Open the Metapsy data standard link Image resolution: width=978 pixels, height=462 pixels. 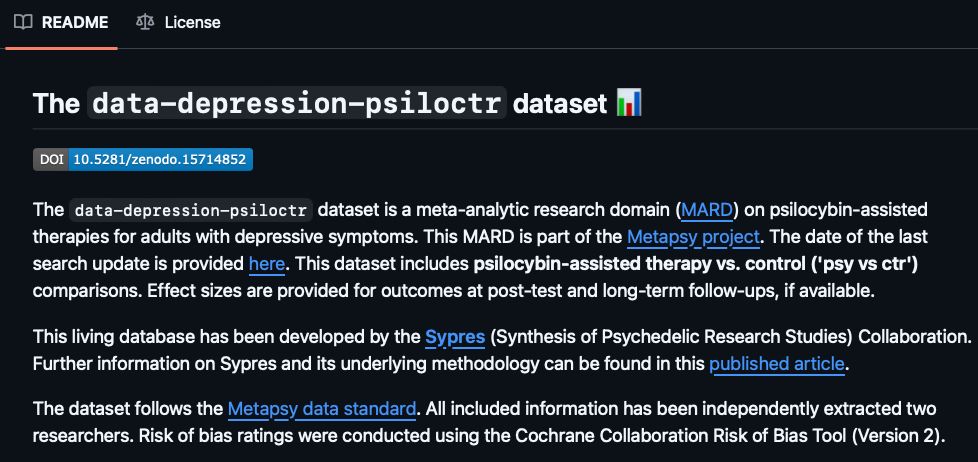tap(321, 409)
